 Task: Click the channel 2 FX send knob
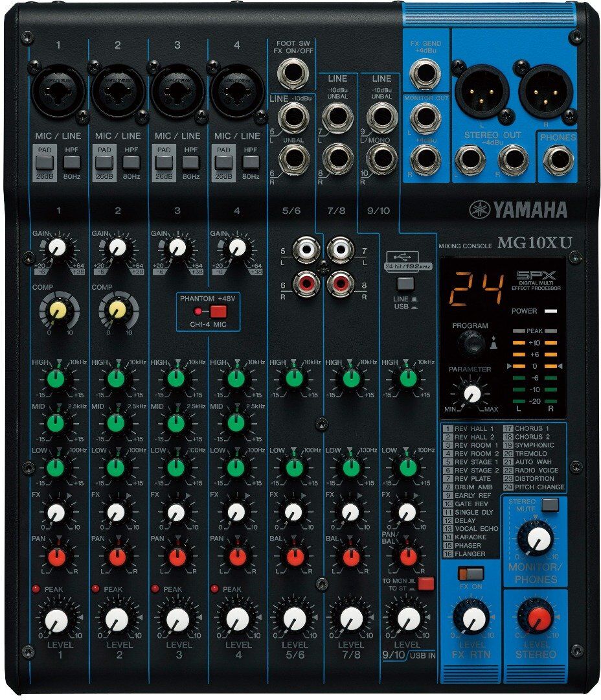tap(117, 512)
